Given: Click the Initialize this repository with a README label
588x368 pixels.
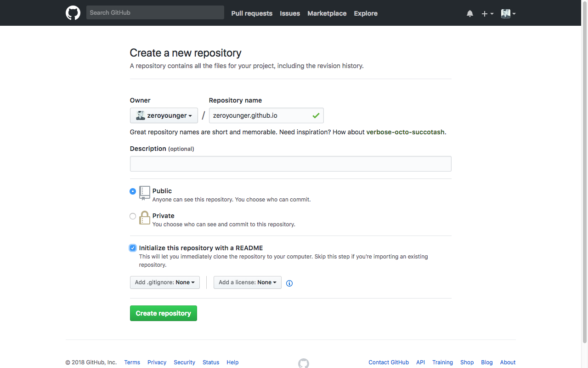Looking at the screenshot, I should coord(201,248).
